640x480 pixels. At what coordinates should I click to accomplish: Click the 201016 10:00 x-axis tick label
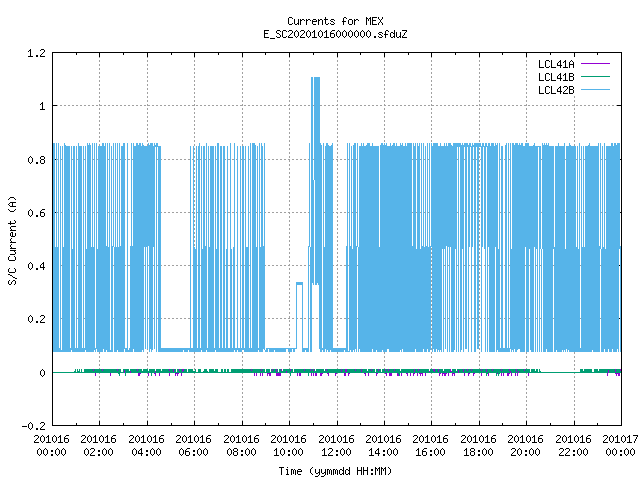(x=289, y=446)
